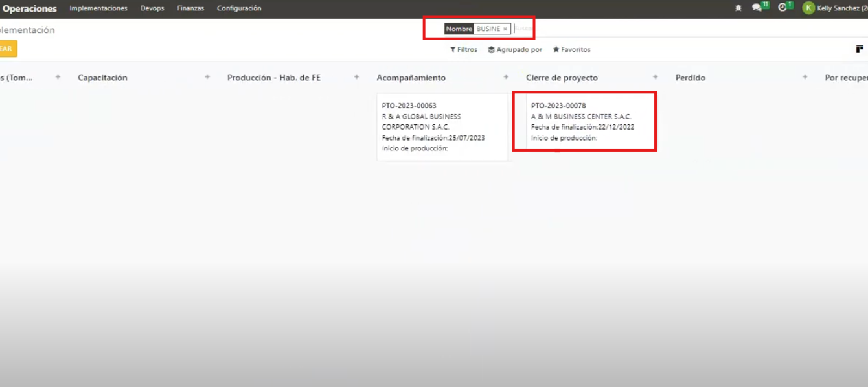The width and height of the screenshot is (868, 387).
Task: Open Kelly Sanchez user menu
Action: pyautogui.click(x=836, y=8)
